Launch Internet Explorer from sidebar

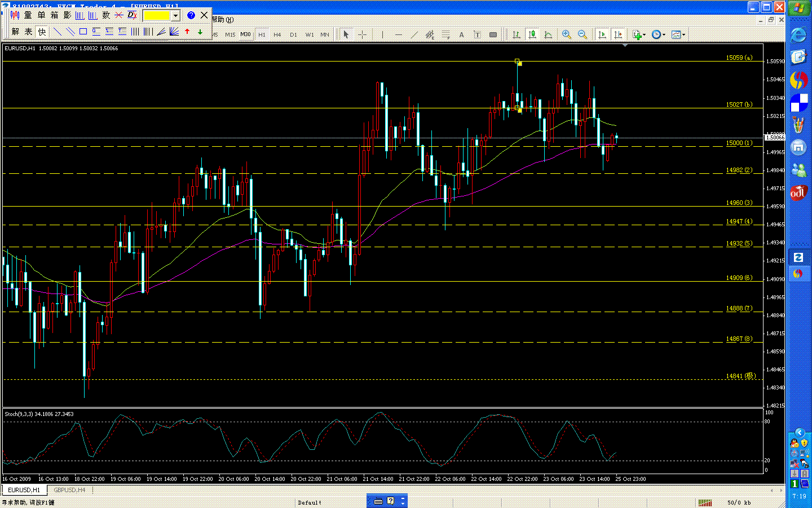click(798, 35)
